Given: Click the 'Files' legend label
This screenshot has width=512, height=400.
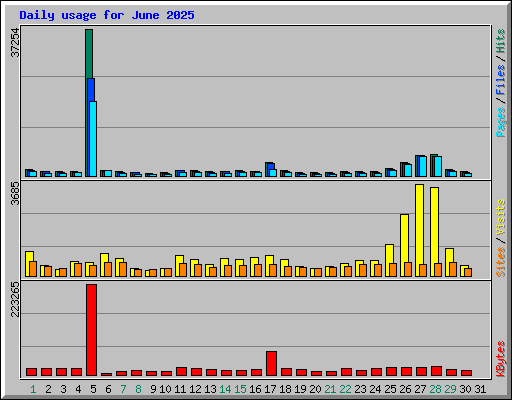Looking at the screenshot, I should pos(500,80).
